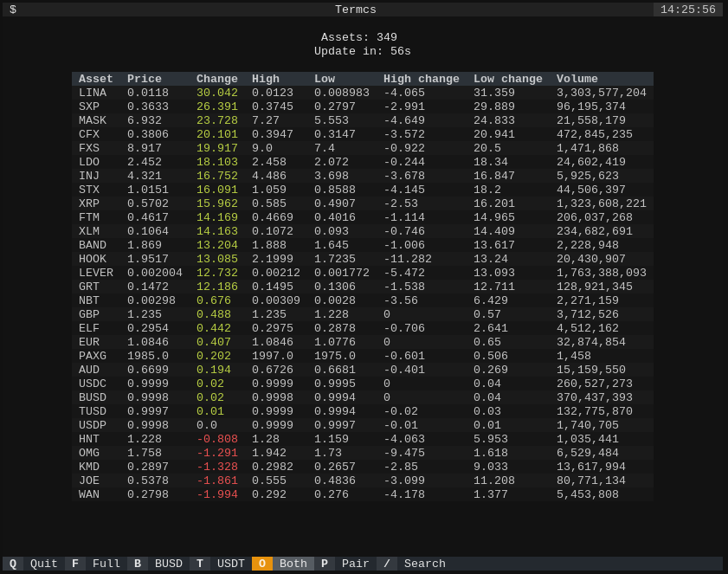Viewport: 728px width, 574px height.
Task: Click the dollar sign in header
Action: 13,10
